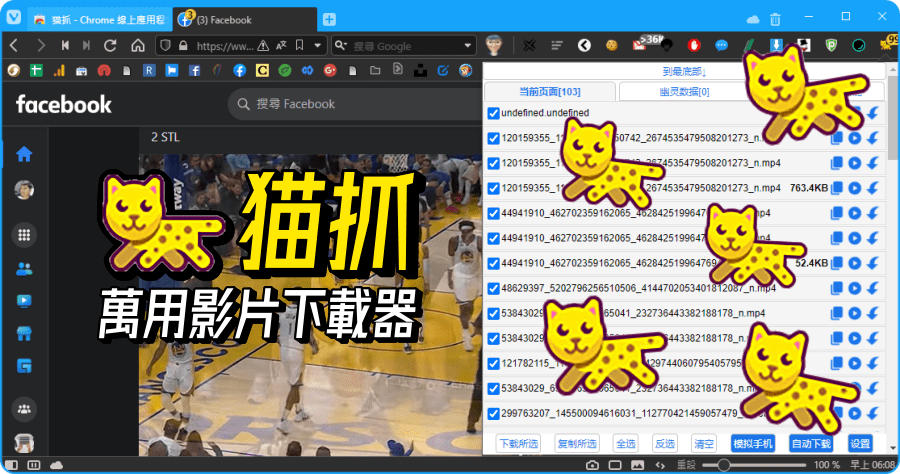Viewport: 900px width, 474px height.
Task: Open the tracker shield icon in address bar
Action: (165, 45)
